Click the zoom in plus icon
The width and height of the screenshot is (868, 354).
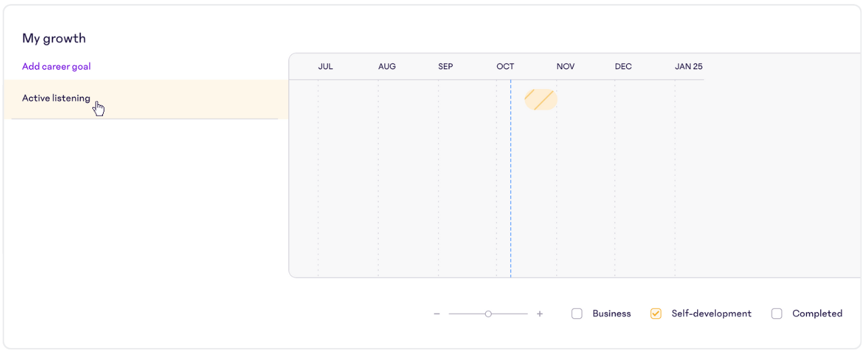click(540, 313)
